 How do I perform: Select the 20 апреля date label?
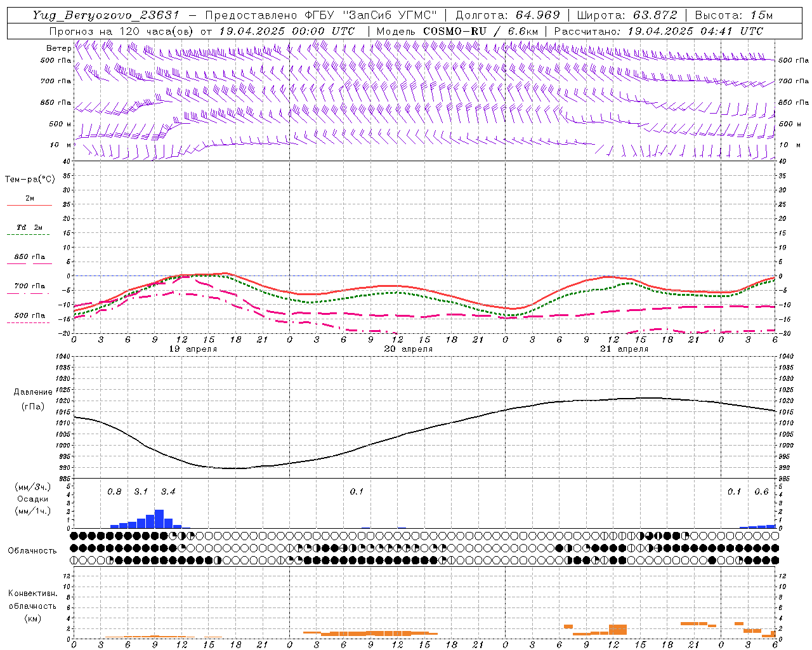(x=409, y=349)
